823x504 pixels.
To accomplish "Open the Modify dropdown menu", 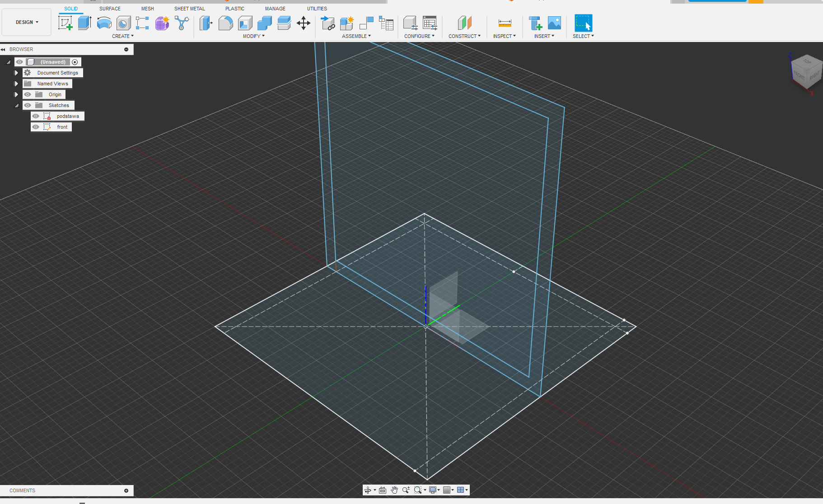I will click(253, 36).
